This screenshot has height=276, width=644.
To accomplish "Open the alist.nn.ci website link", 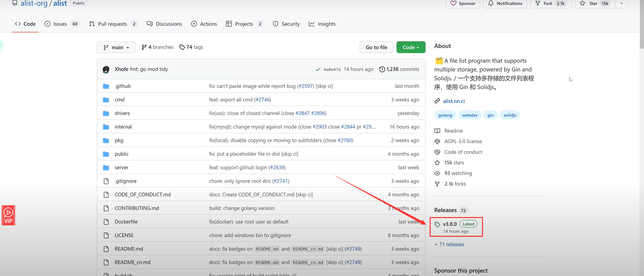I will pyautogui.click(x=454, y=101).
